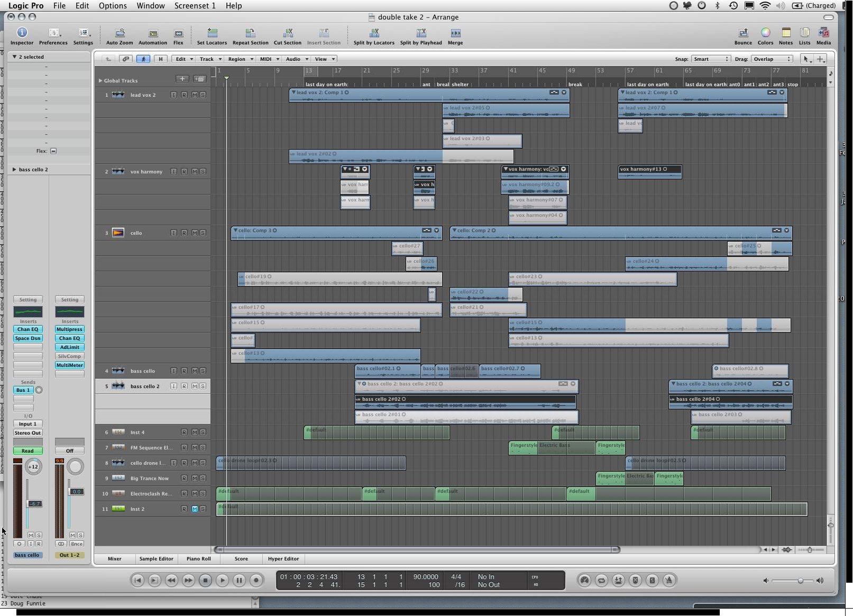Open the Edit local menu dropdown
The height and width of the screenshot is (616, 853).
[184, 59]
